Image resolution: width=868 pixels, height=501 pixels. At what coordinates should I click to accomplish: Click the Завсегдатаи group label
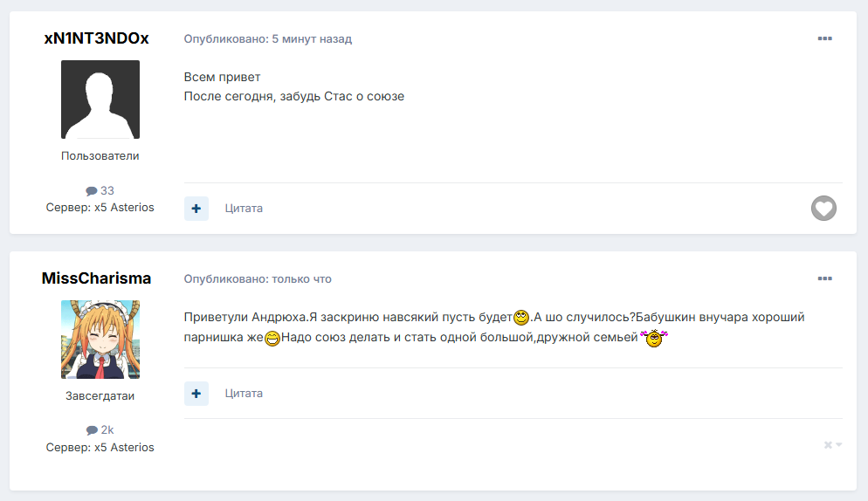point(100,395)
